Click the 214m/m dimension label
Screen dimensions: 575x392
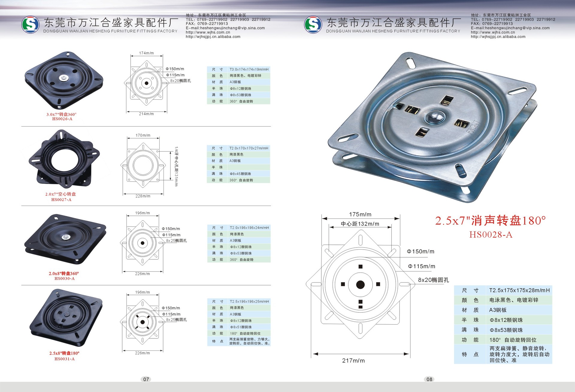146,114
